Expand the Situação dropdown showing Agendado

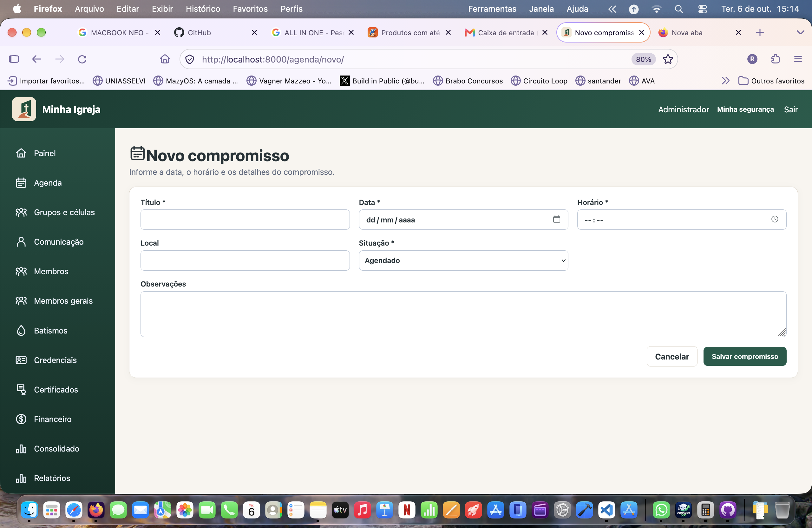(x=463, y=261)
